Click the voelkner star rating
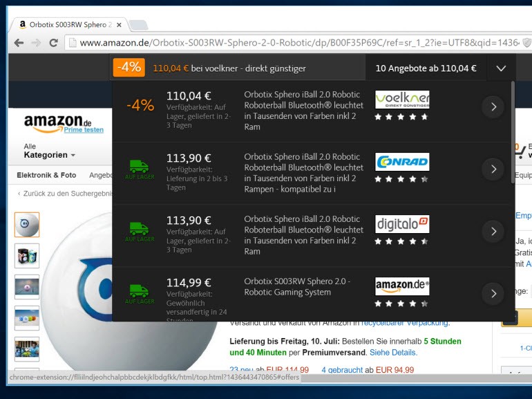The height and width of the screenshot is (399, 532). (x=401, y=117)
